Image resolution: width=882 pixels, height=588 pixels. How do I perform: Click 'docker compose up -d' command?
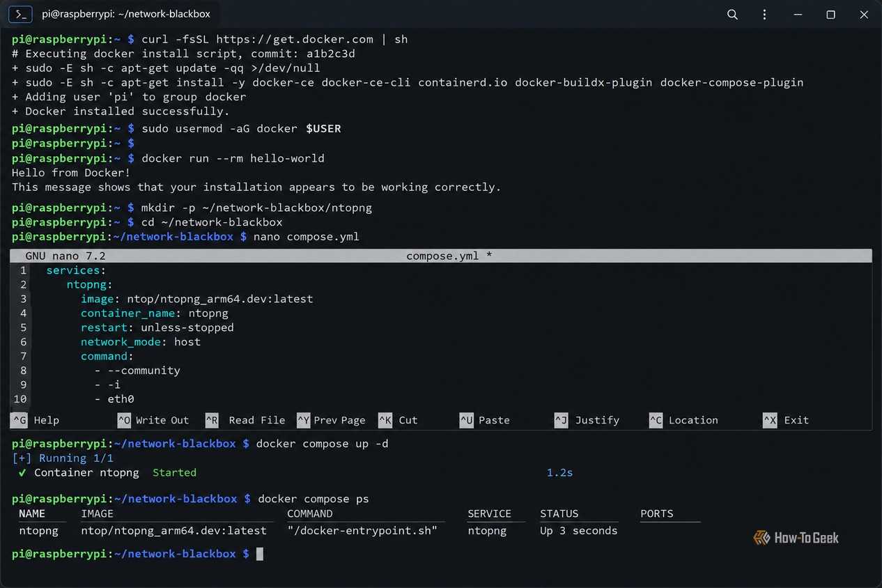pos(322,444)
